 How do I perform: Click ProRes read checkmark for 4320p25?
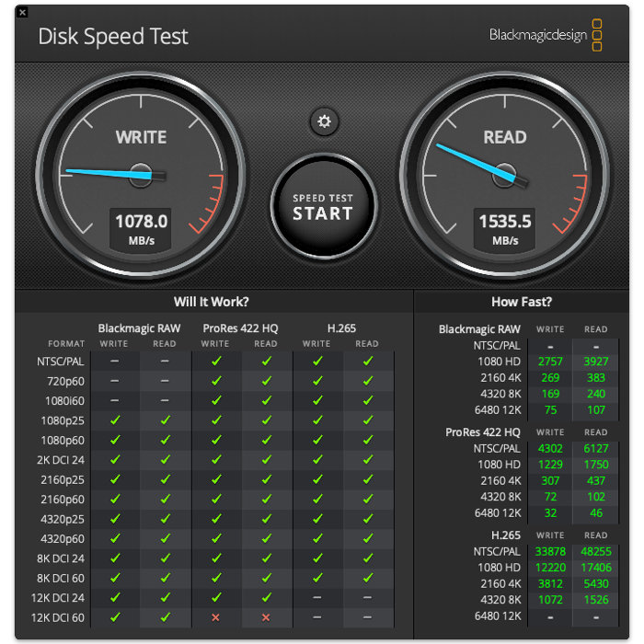[x=267, y=519]
